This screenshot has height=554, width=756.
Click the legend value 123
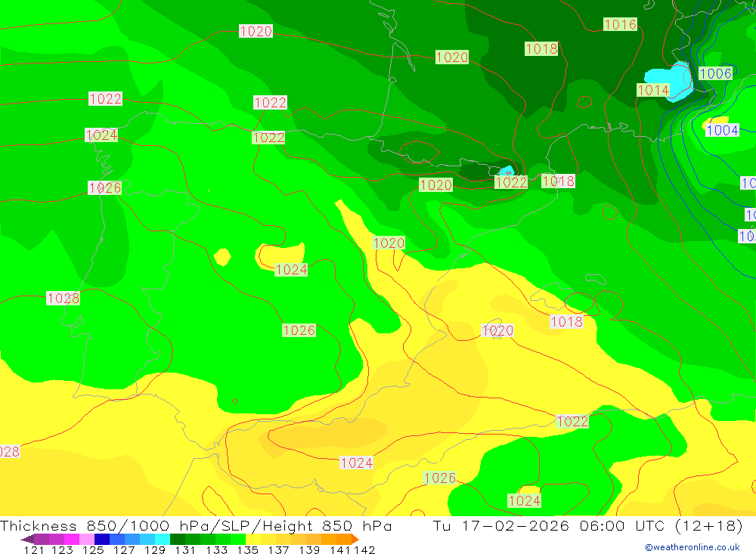62,549
